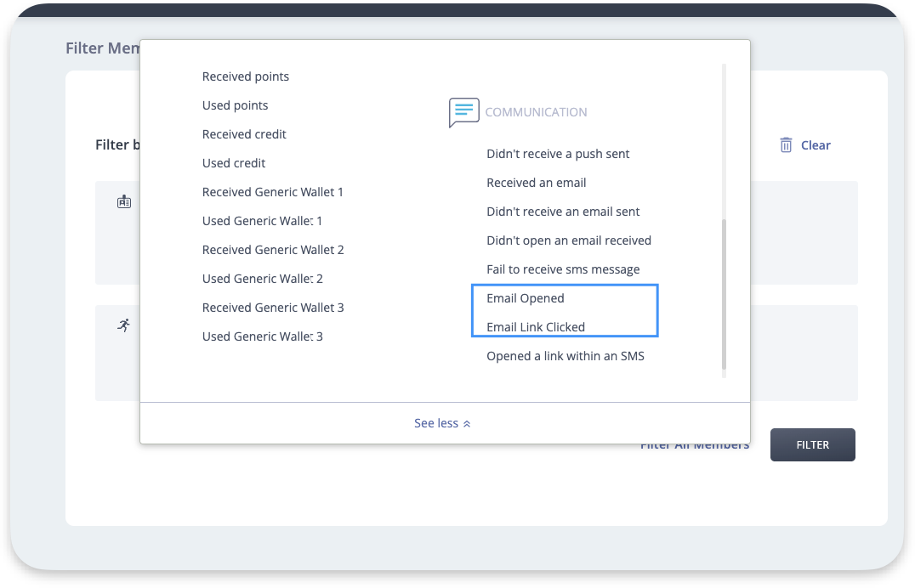Choose Received Generic Wallet 2 option
The width and height of the screenshot is (915, 588).
[272, 250]
